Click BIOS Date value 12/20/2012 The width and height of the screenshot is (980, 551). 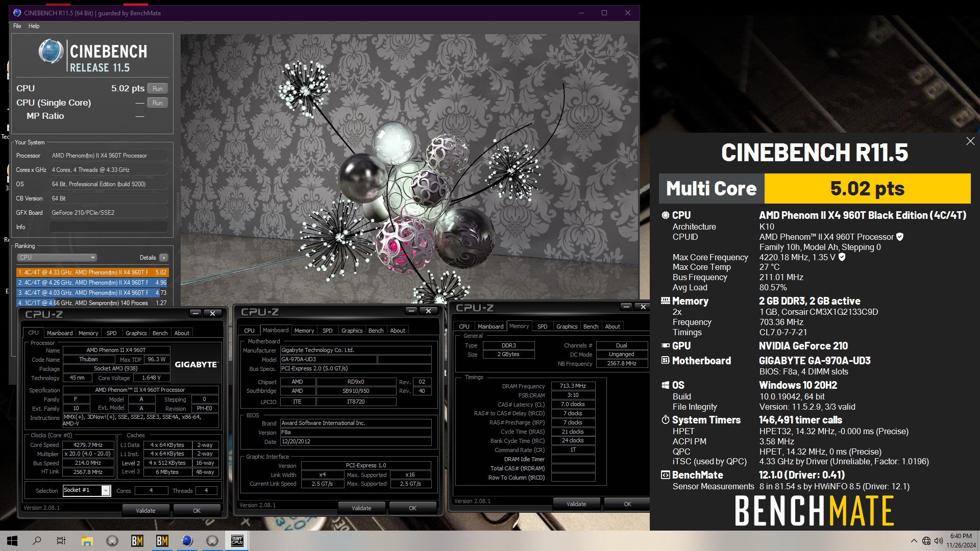(x=355, y=442)
